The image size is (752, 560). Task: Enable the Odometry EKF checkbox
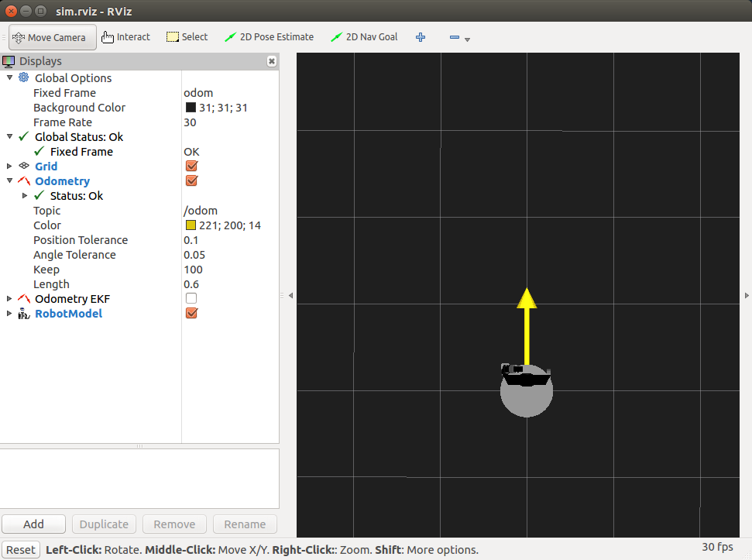coord(191,298)
